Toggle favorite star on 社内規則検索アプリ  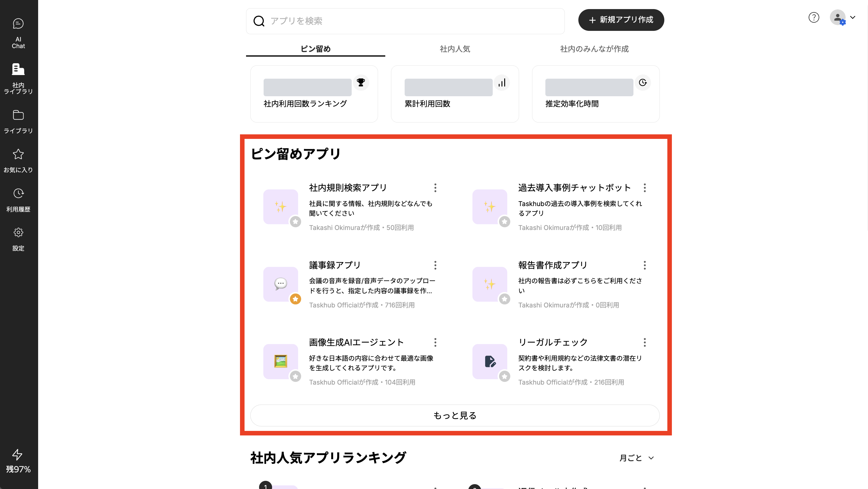295,222
